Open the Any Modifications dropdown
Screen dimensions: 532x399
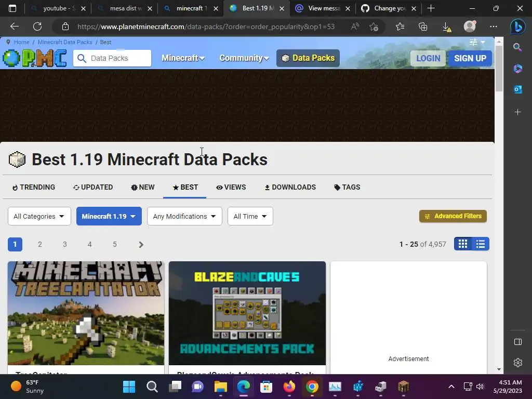point(184,216)
